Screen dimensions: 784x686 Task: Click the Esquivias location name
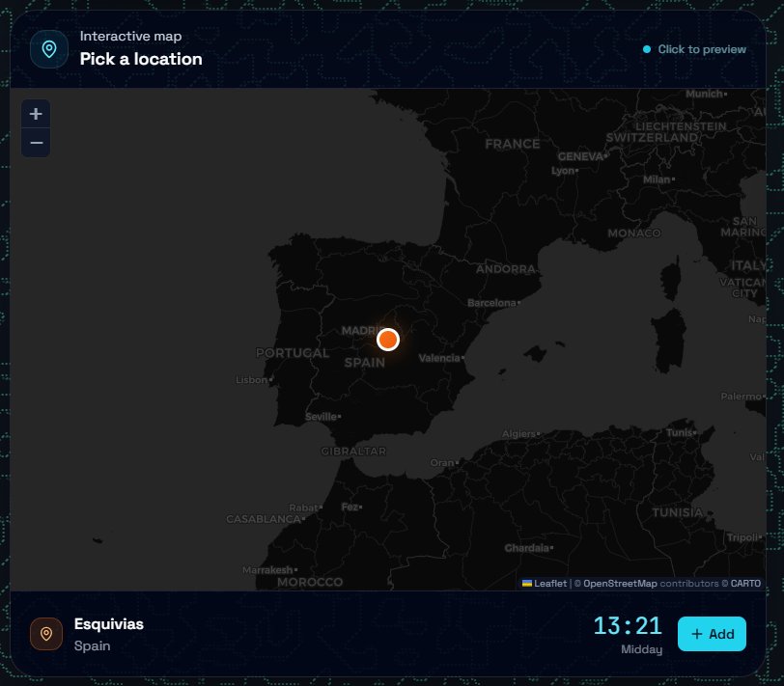click(x=108, y=624)
